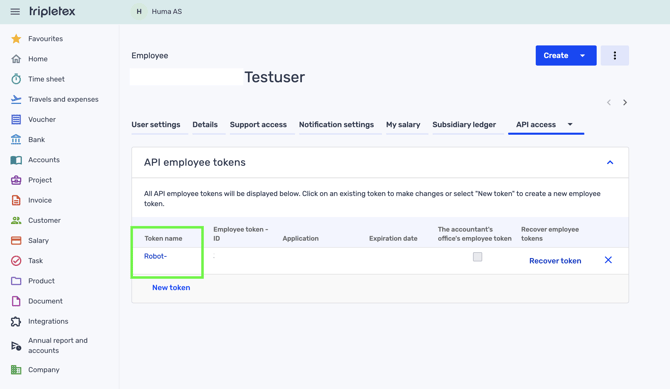
Task: Open Project briefcase icon
Action: [16, 180]
